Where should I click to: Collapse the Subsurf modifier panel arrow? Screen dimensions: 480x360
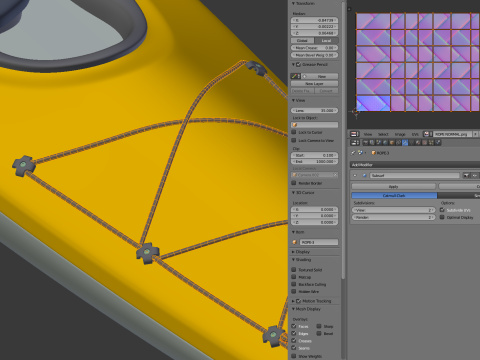(x=355, y=175)
